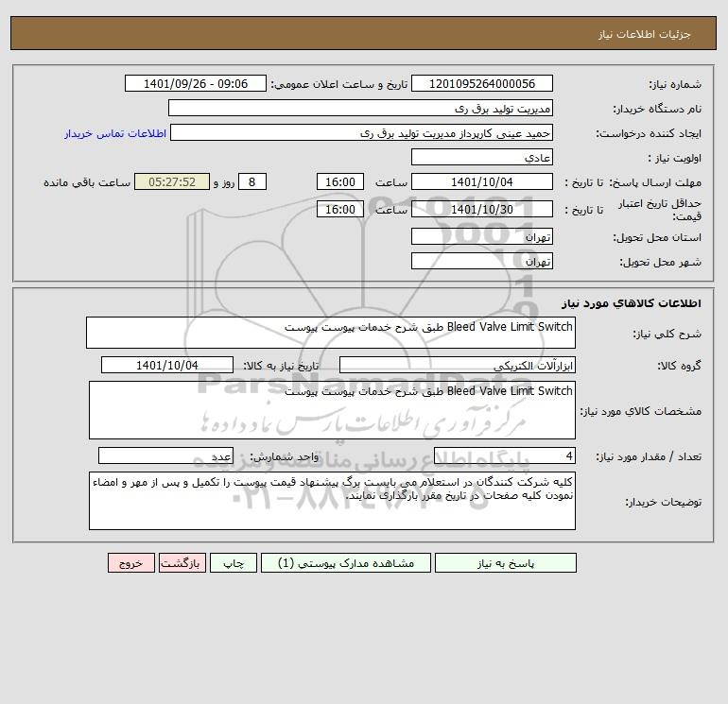Click the 16:00 time field beside date 1401/10/30
Image resolution: width=728 pixels, height=704 pixels.
pyautogui.click(x=339, y=209)
